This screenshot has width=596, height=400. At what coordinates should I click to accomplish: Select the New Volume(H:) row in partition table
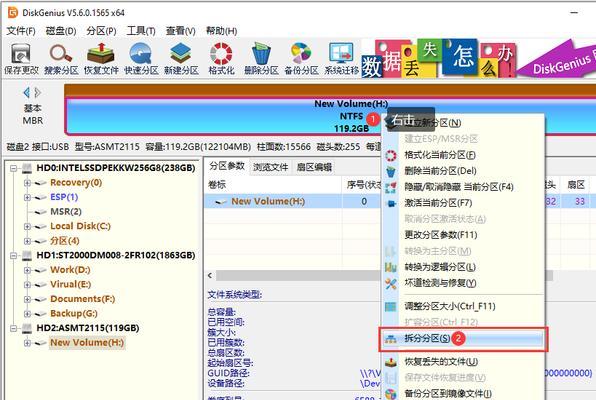pos(293,202)
